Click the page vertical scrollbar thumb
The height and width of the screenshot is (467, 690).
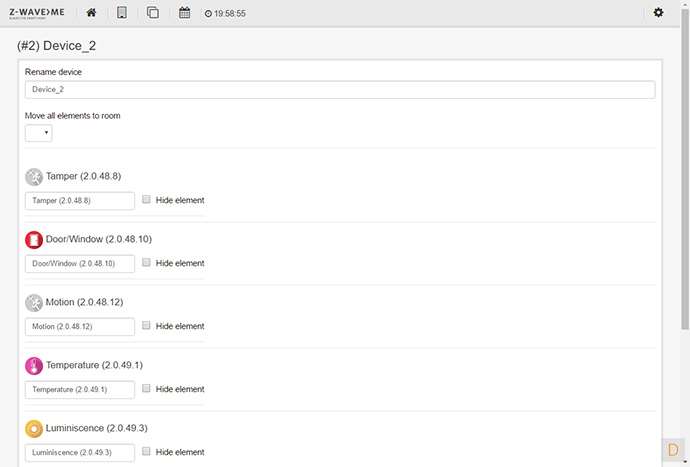685,169
